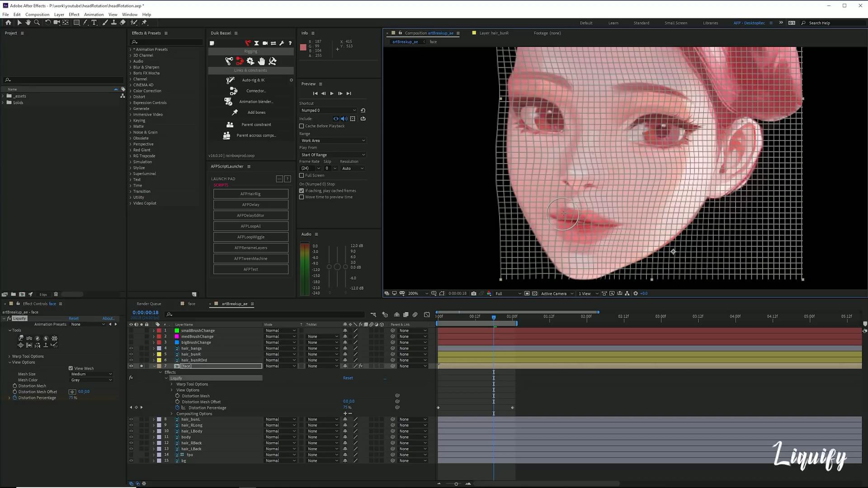Viewport: 868px width, 488px height.
Task: Uncheck the View Mesh checkbox
Action: pyautogui.click(x=71, y=368)
